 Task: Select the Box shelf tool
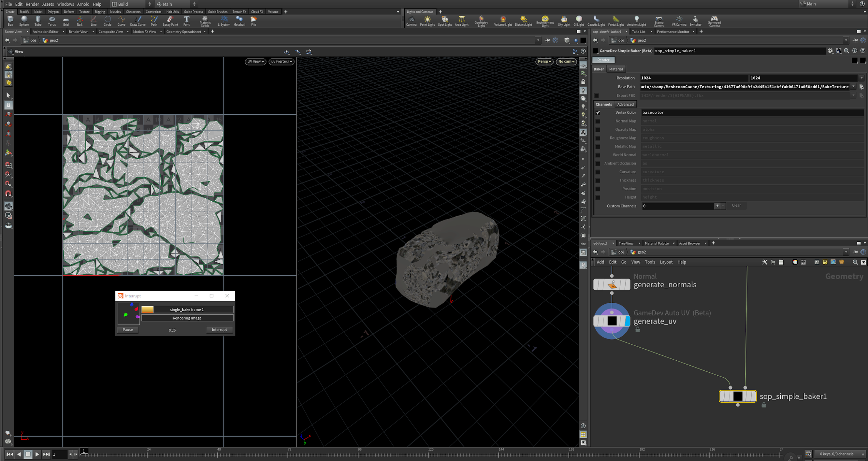pyautogui.click(x=10, y=21)
